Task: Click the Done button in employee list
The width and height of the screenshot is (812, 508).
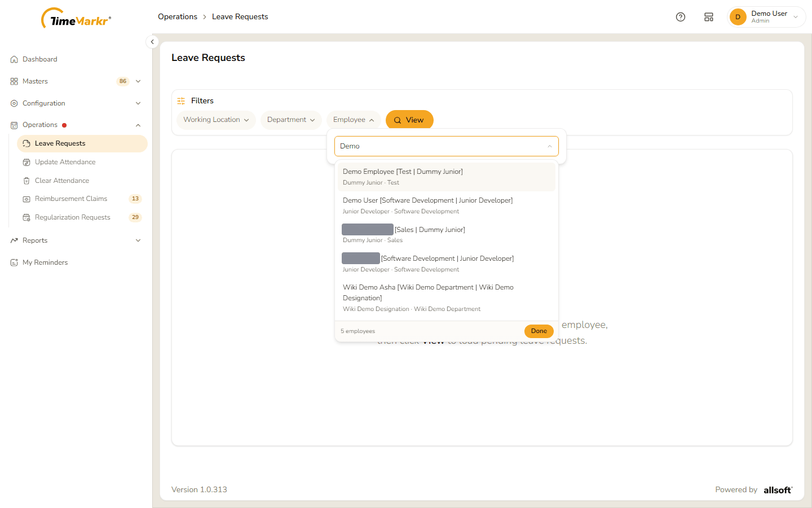Action: pyautogui.click(x=539, y=331)
